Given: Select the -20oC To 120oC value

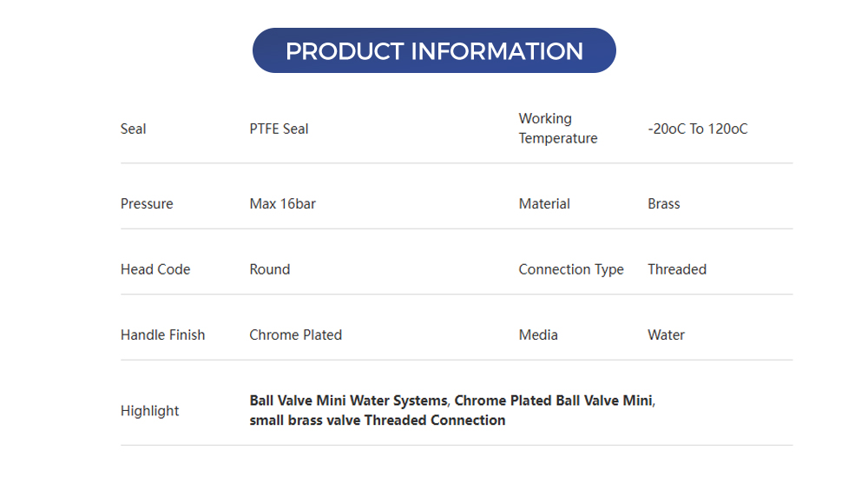Looking at the screenshot, I should [x=697, y=129].
